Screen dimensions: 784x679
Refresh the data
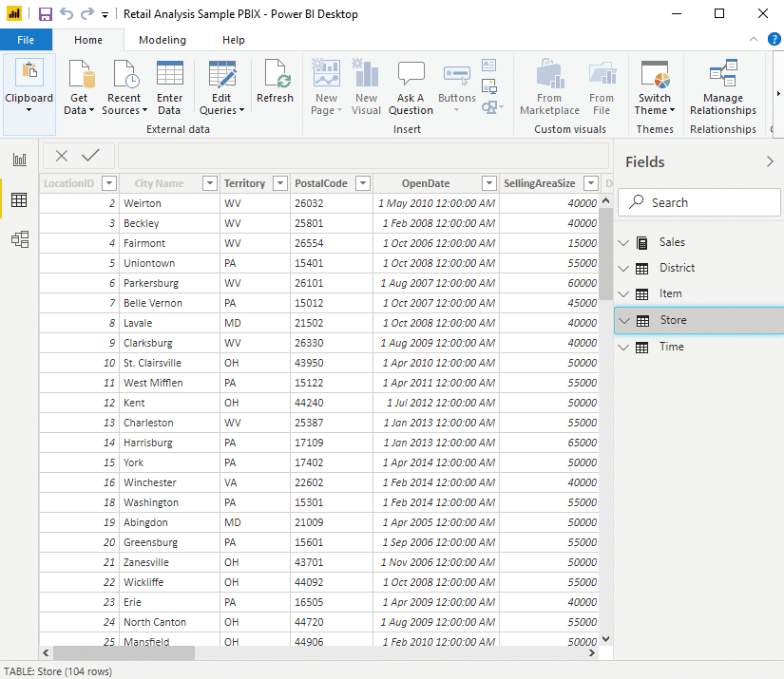[275, 82]
